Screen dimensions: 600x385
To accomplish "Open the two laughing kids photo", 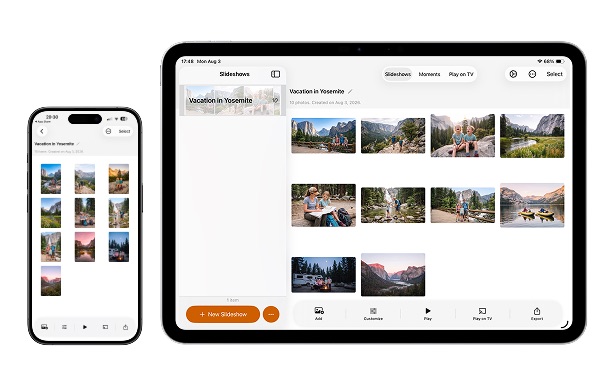I will pos(463,135).
